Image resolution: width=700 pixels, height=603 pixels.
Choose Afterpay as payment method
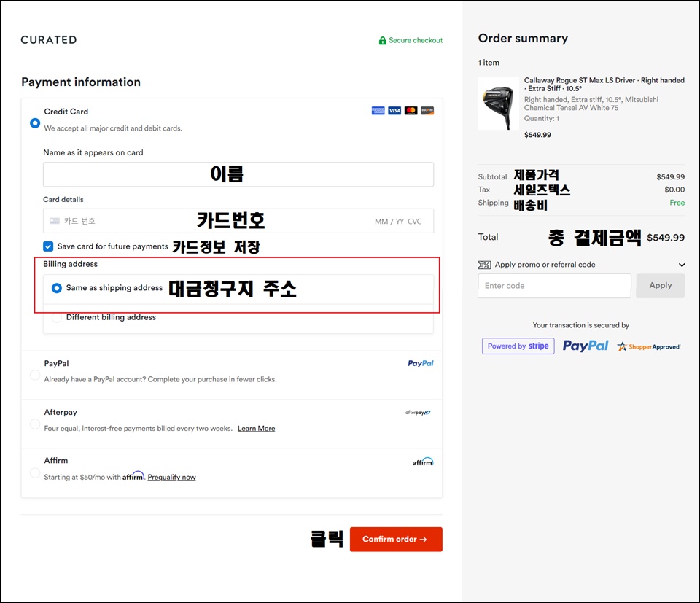pos(35,424)
